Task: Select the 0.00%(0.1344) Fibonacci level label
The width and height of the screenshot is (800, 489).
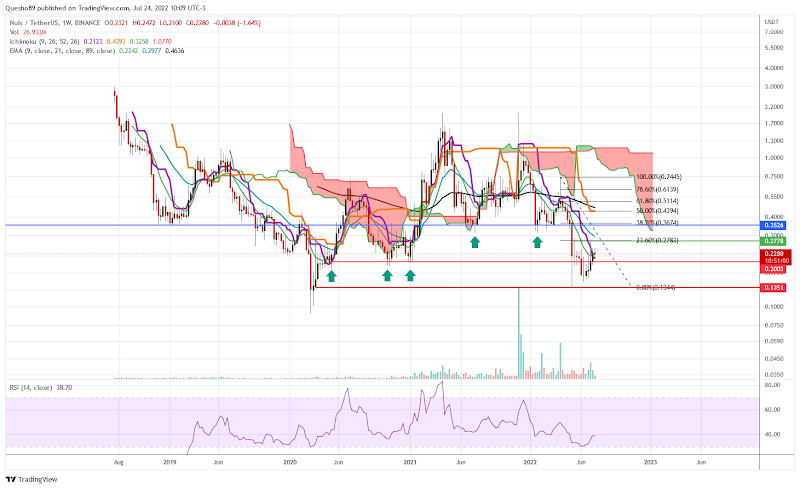Action: coord(656,288)
